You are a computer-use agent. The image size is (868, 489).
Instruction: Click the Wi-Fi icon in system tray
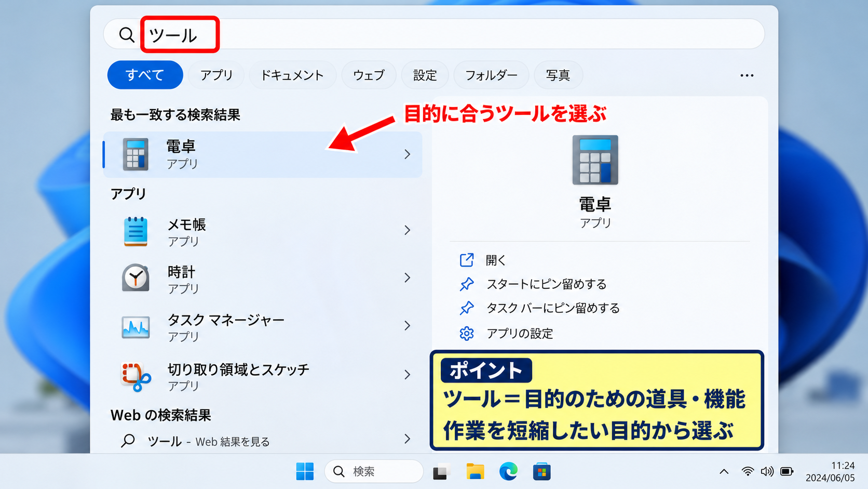pos(748,471)
